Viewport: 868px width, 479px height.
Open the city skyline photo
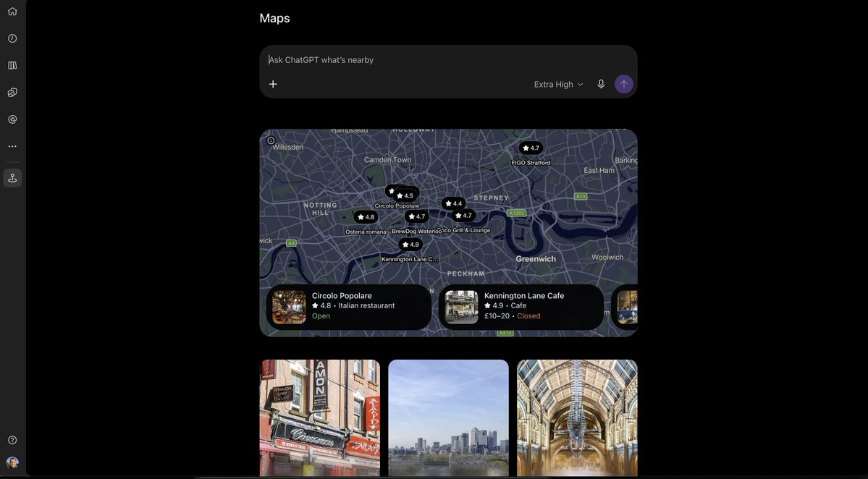[448, 417]
